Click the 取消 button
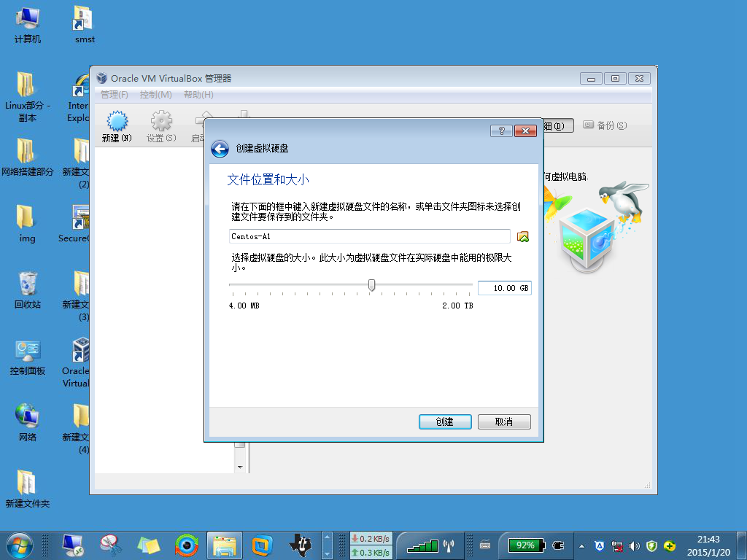 (x=504, y=421)
